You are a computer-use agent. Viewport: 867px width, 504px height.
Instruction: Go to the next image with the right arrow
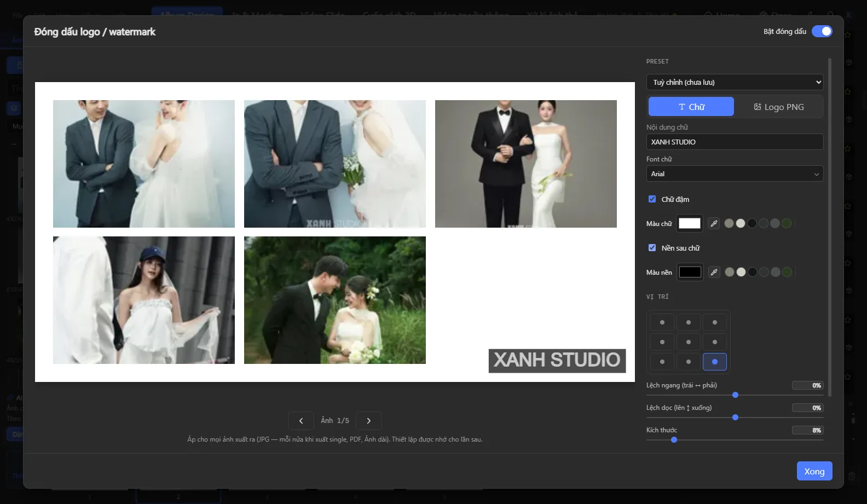[369, 421]
